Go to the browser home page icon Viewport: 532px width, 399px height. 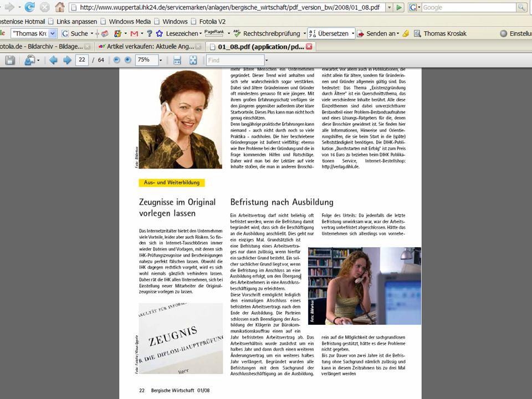pyautogui.click(x=59, y=7)
